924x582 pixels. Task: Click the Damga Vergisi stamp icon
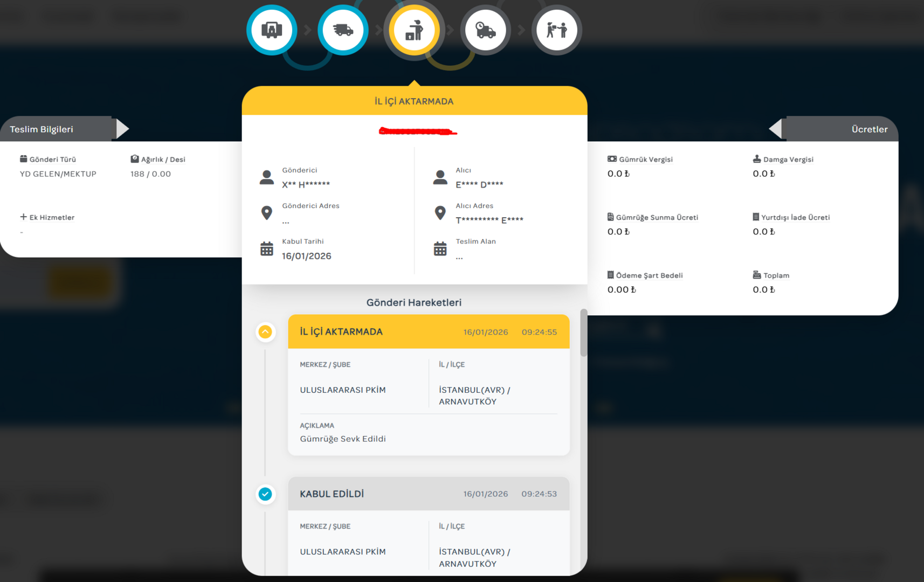(757, 159)
